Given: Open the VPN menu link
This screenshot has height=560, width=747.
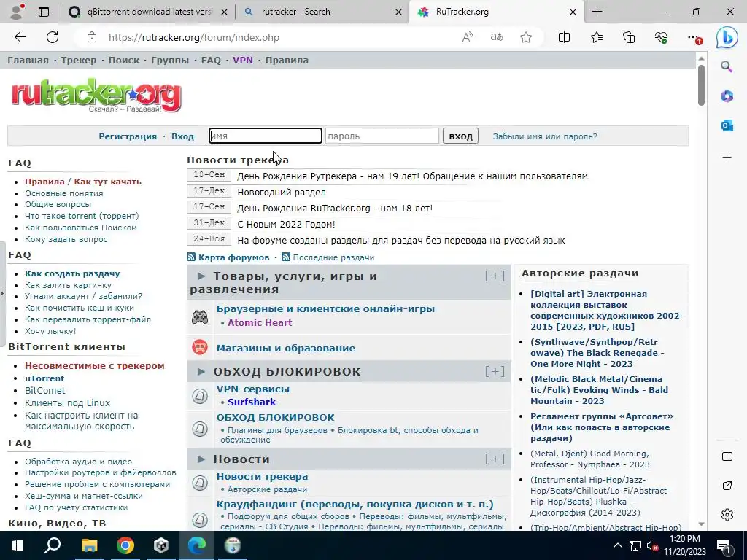Looking at the screenshot, I should pyautogui.click(x=243, y=61).
